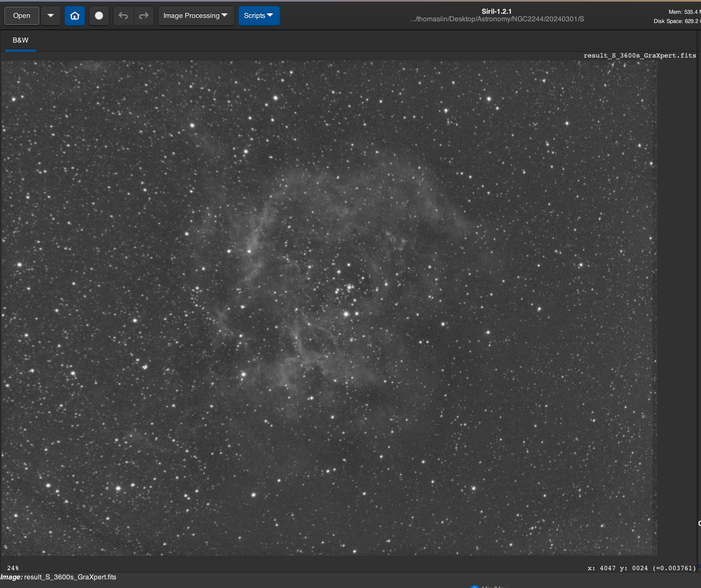Click the Disk Space indicator
701x588 pixels.
click(676, 21)
